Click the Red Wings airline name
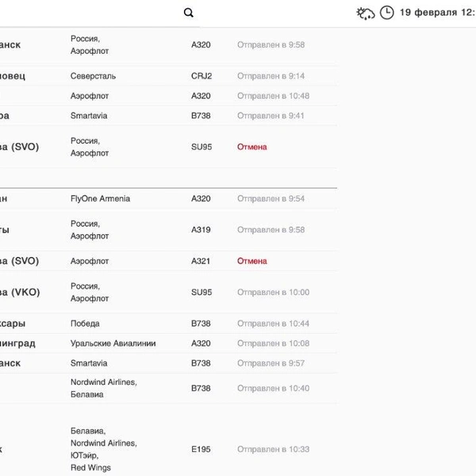The height and width of the screenshot is (476, 476). click(90, 468)
